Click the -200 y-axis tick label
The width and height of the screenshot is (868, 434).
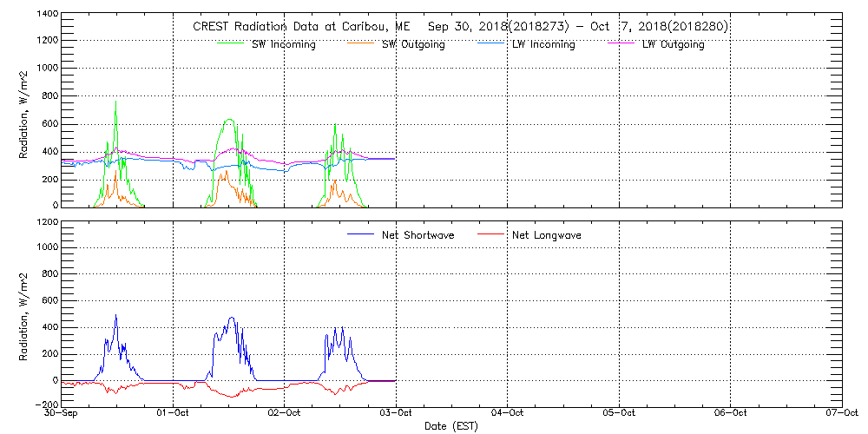coord(47,404)
